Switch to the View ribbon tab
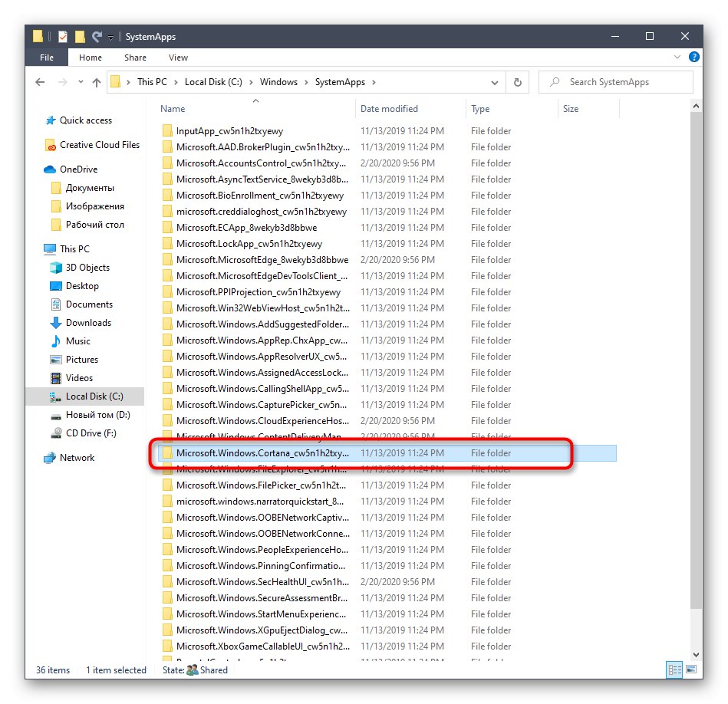Screen dimensions: 728x704 [x=178, y=58]
